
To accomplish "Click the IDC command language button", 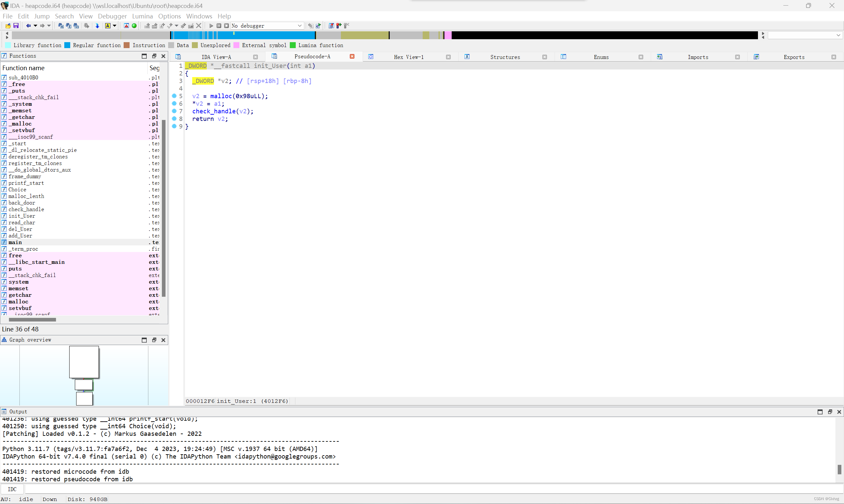I will 12,489.
